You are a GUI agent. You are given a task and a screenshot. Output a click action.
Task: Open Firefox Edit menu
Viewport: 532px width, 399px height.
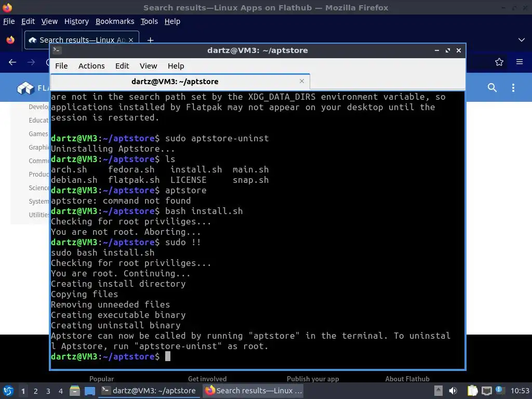coord(28,21)
